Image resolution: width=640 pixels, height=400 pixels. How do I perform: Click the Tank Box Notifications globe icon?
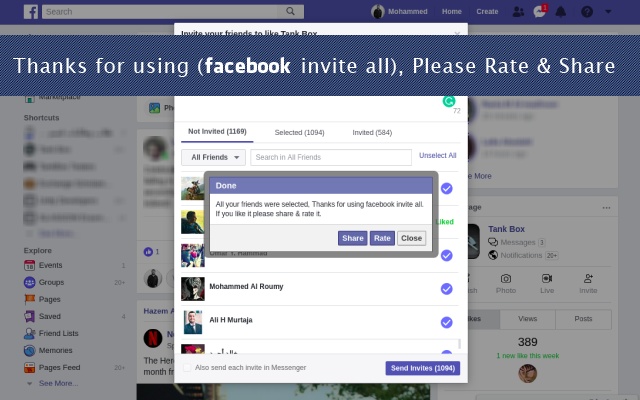[x=493, y=255]
